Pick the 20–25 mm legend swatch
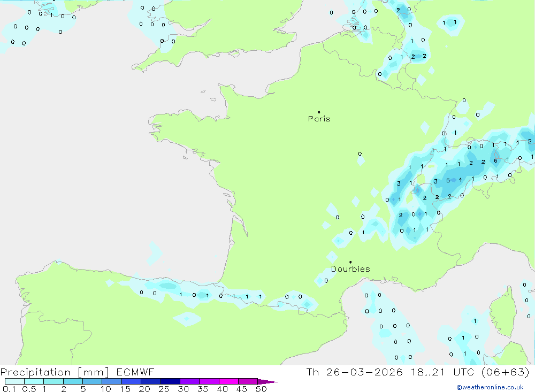 click(151, 381)
